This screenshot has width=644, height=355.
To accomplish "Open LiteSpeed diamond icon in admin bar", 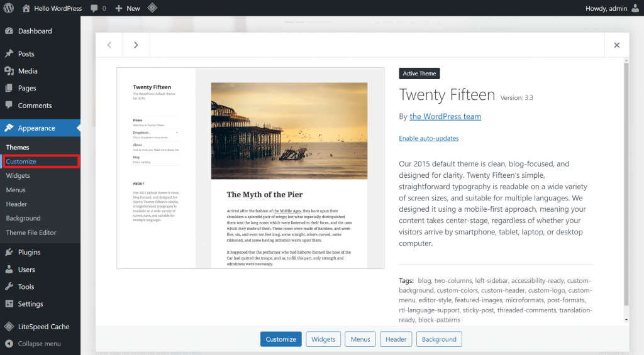I will point(152,8).
